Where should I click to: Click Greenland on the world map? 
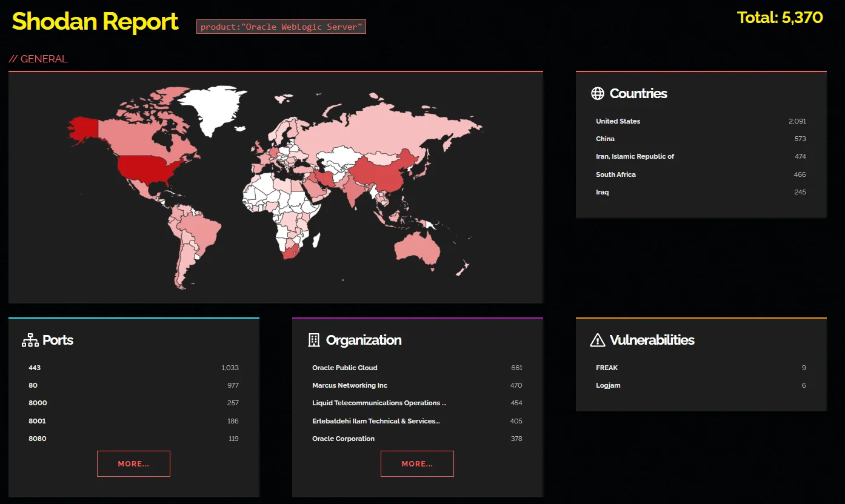coord(213,109)
